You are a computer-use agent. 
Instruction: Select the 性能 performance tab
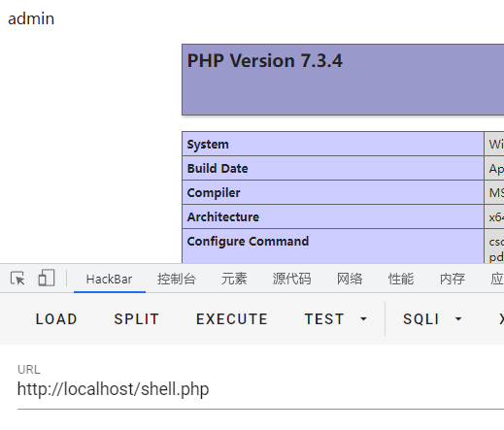click(401, 279)
